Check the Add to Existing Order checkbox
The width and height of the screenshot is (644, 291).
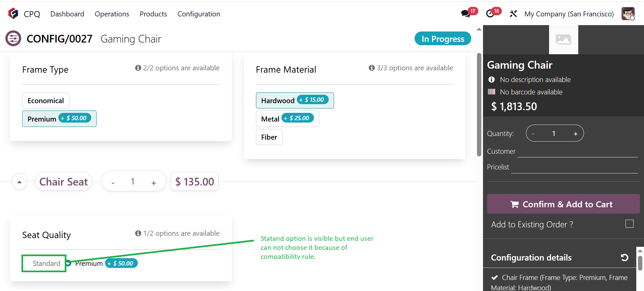[x=630, y=224]
